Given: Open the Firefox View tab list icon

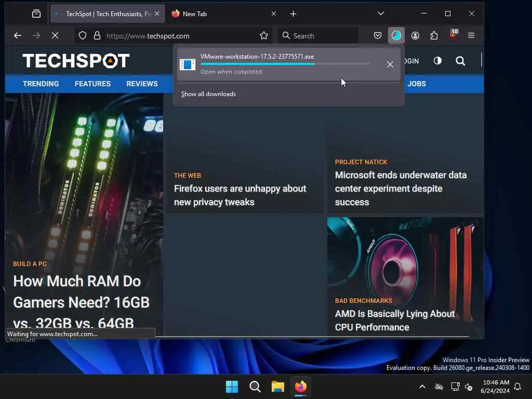Looking at the screenshot, I should point(36,14).
